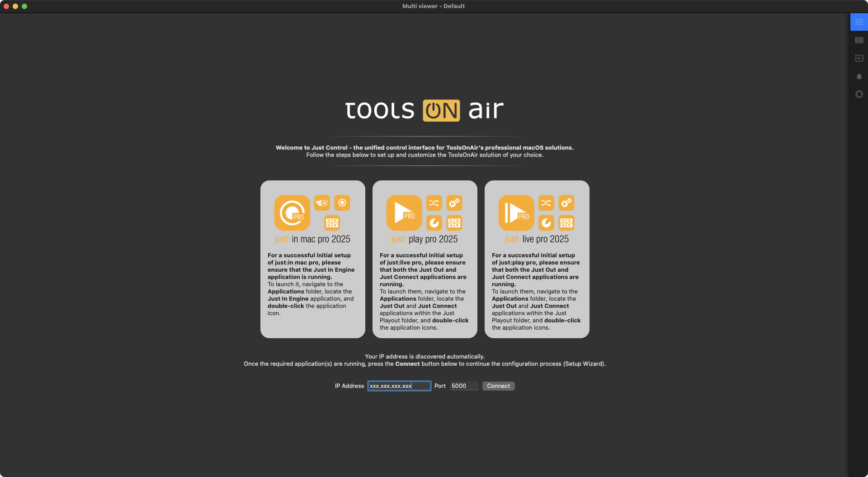Click the sun-shaped gear icon in the just:in card
Screen dimensions: 868x477
(x=342, y=203)
